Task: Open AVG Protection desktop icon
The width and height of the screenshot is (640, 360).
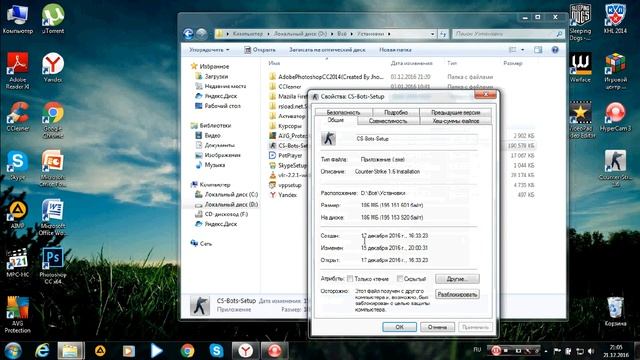Action: [x=18, y=315]
